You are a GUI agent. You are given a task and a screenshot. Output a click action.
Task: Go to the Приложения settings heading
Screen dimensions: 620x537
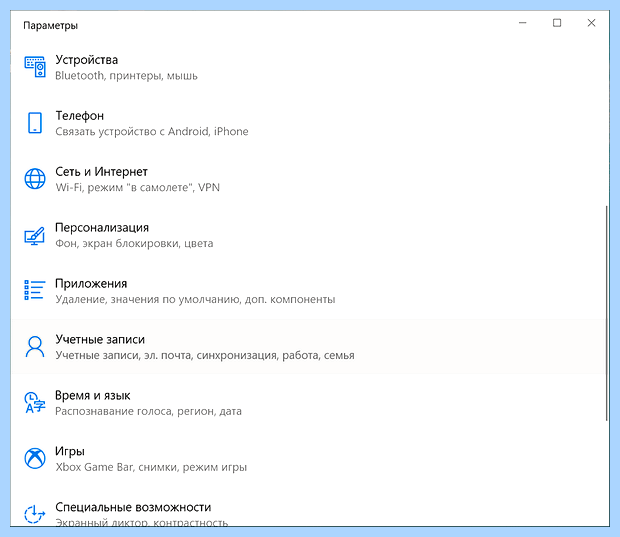coord(91,284)
